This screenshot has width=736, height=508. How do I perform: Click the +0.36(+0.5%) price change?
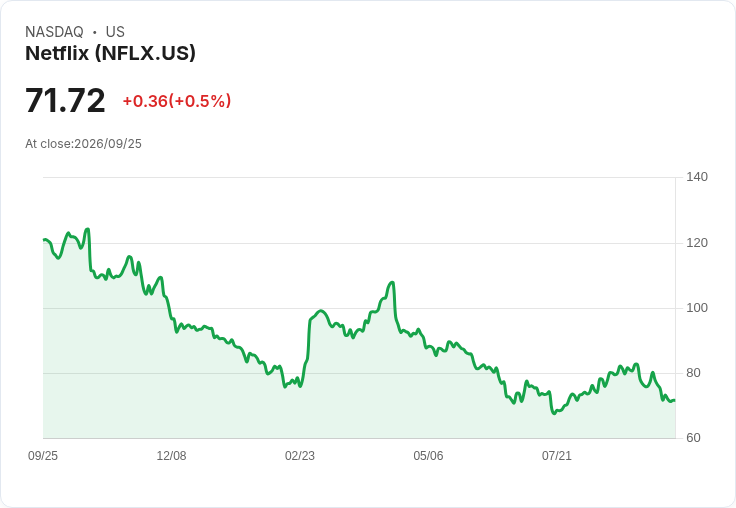click(x=177, y=101)
